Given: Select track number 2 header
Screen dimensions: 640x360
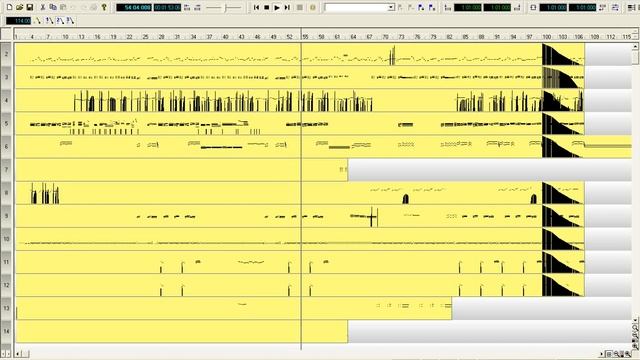Looking at the screenshot, I should [6, 54].
